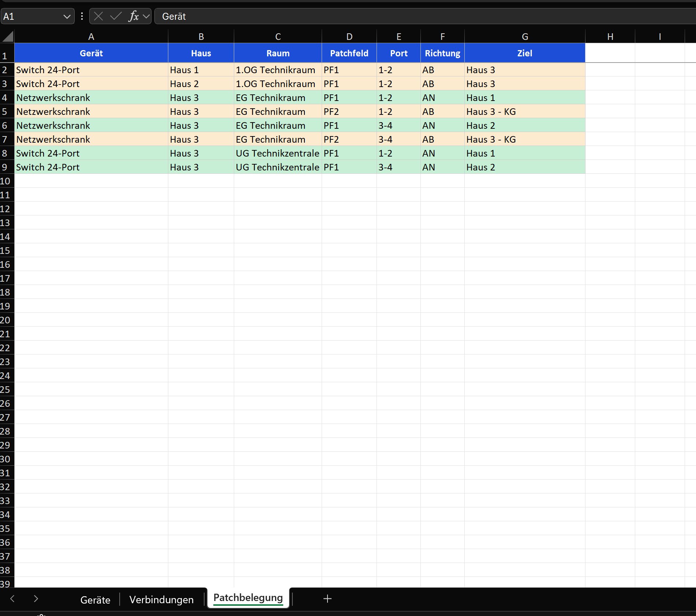Image resolution: width=696 pixels, height=616 pixels.
Task: Select column A header
Action: [91, 37]
